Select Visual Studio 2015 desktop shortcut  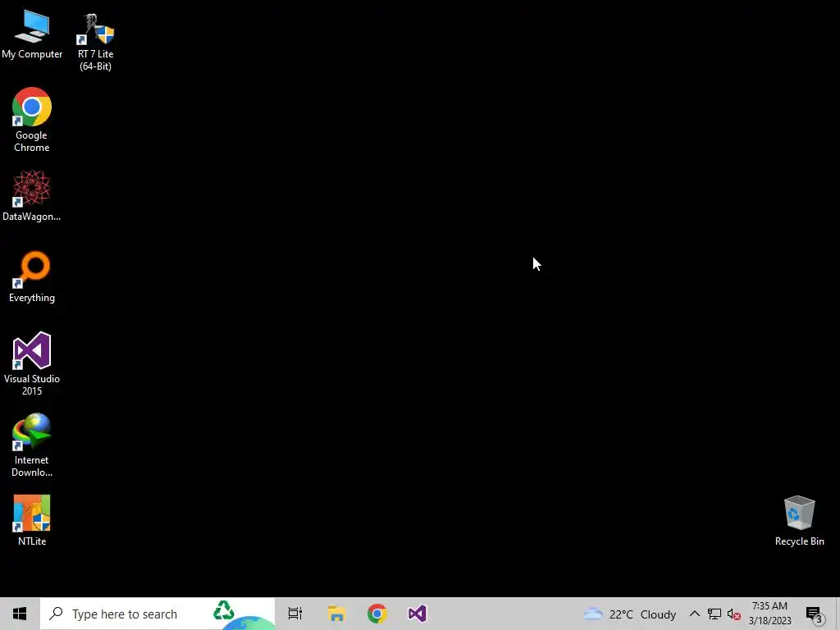point(32,363)
